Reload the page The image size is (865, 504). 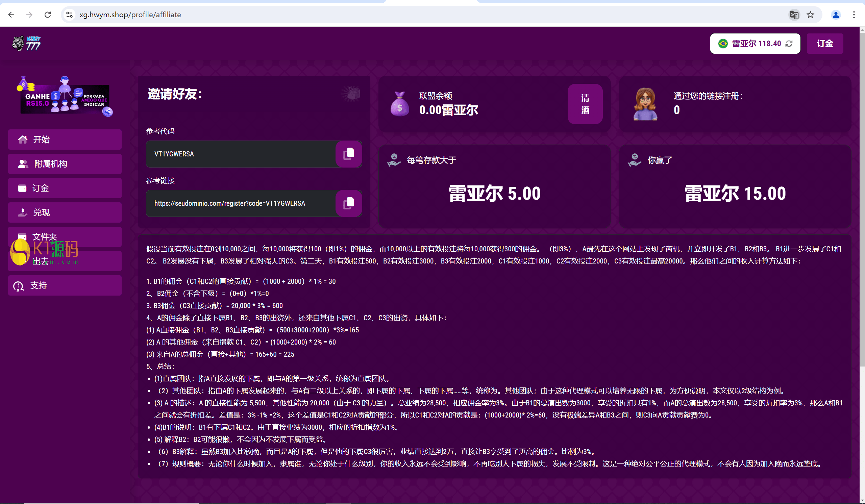pos(48,15)
